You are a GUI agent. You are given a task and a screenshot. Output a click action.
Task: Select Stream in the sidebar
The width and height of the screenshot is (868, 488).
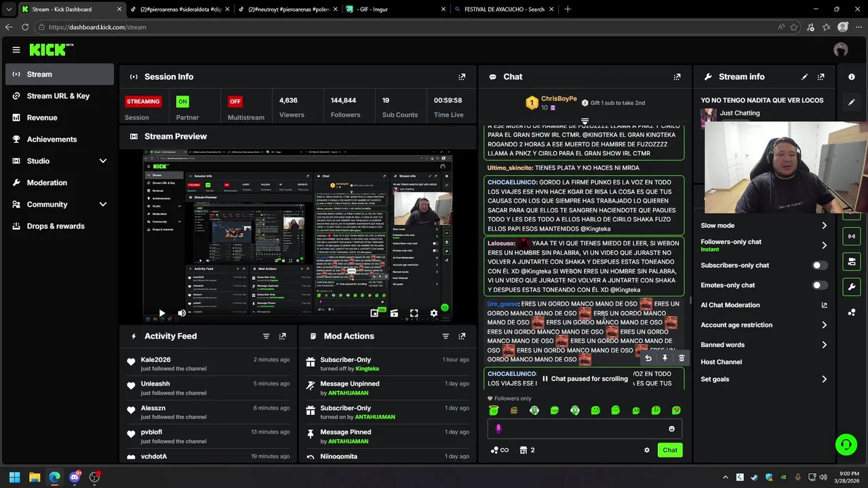[60, 75]
